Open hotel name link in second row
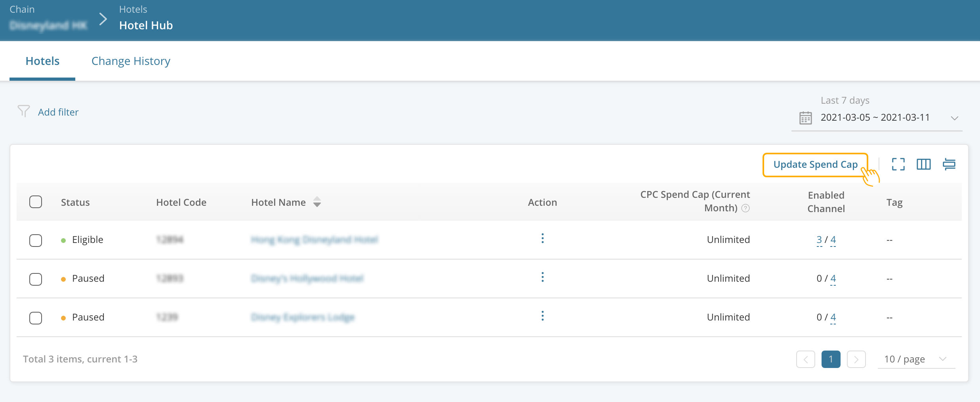The width and height of the screenshot is (980, 402). point(307,278)
